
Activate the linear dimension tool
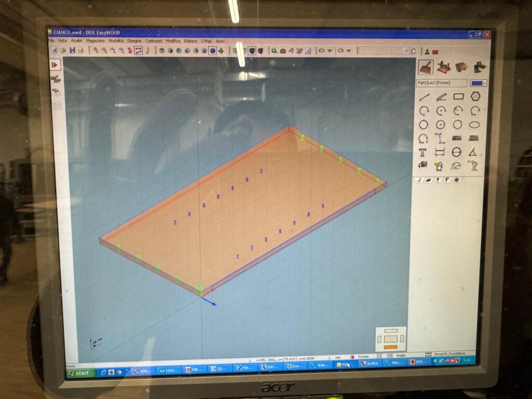tap(440, 152)
